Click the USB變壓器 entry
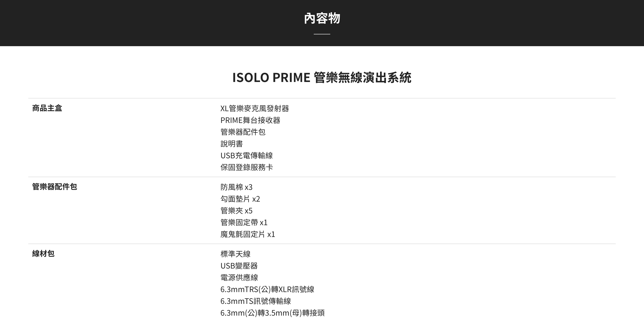The height and width of the screenshot is (330, 644). coord(239,265)
